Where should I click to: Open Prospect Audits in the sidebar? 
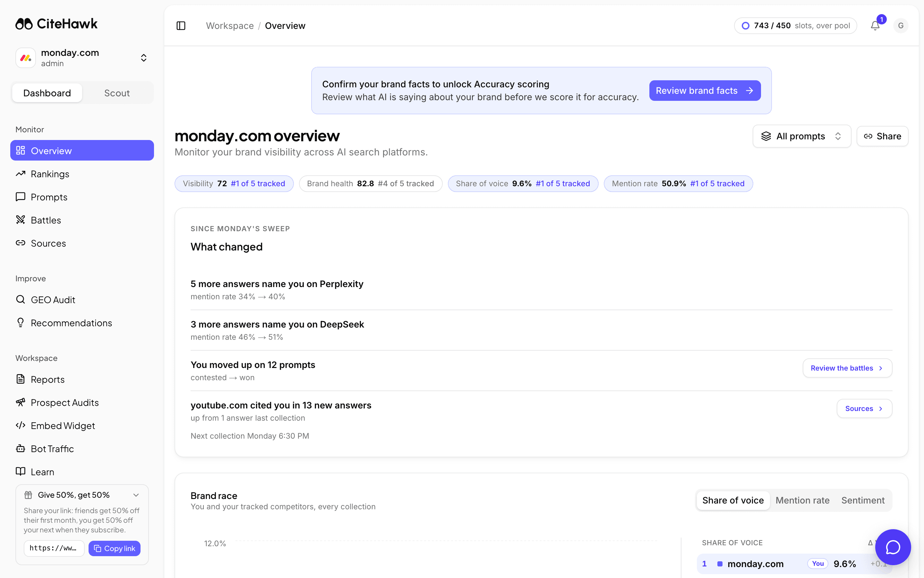tap(82, 403)
